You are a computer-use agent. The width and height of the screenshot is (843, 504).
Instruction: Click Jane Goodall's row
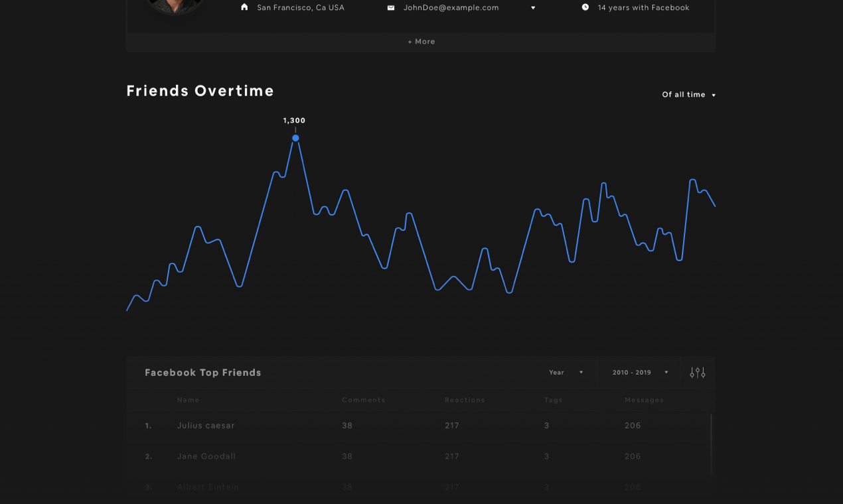[x=206, y=456]
